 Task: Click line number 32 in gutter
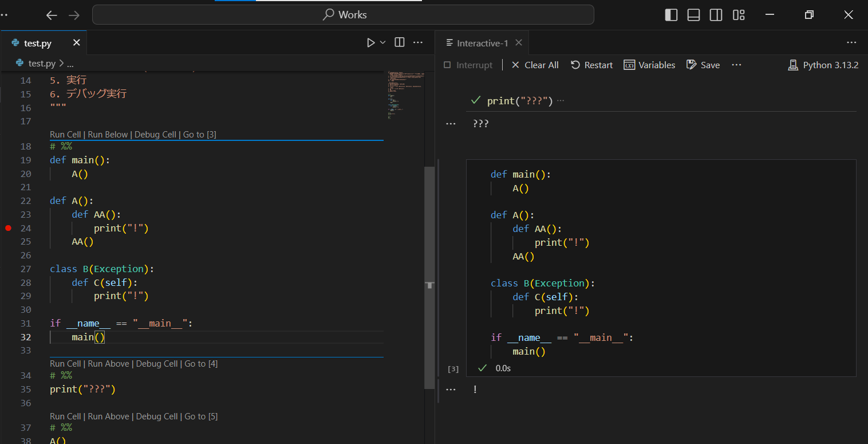(x=26, y=337)
